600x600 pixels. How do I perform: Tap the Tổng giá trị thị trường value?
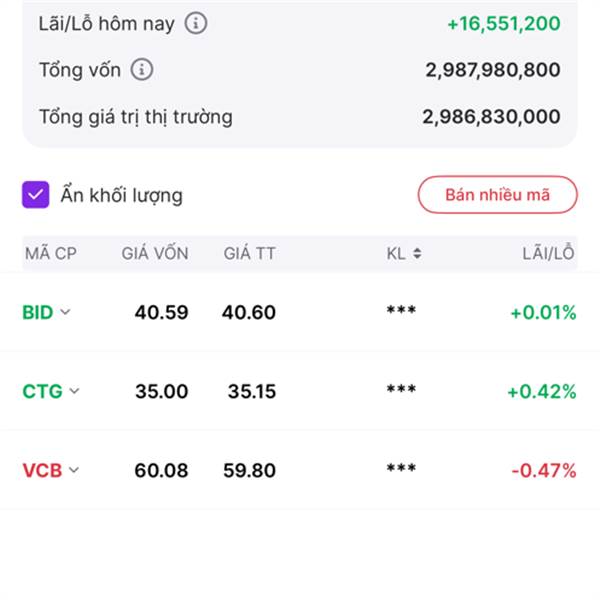click(x=491, y=117)
